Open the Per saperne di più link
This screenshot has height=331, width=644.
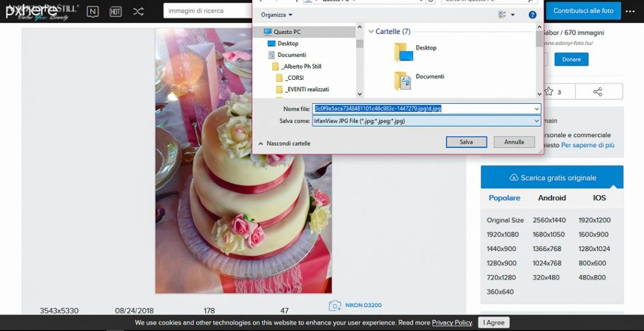click(x=588, y=145)
